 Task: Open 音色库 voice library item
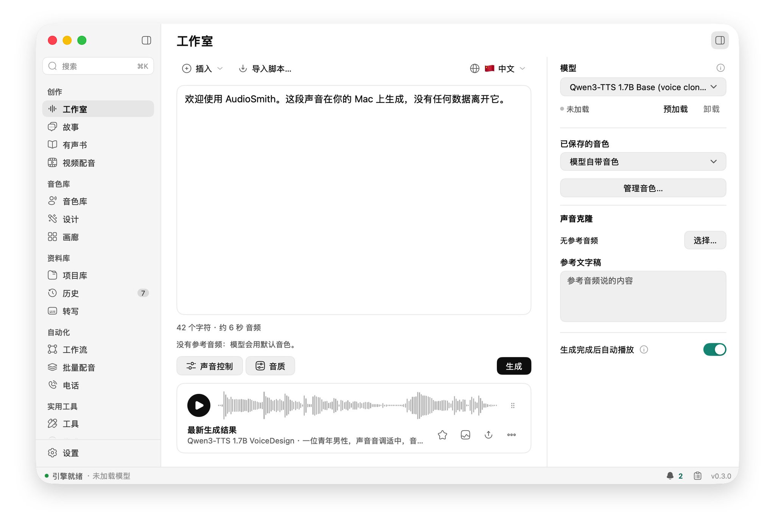point(98,201)
